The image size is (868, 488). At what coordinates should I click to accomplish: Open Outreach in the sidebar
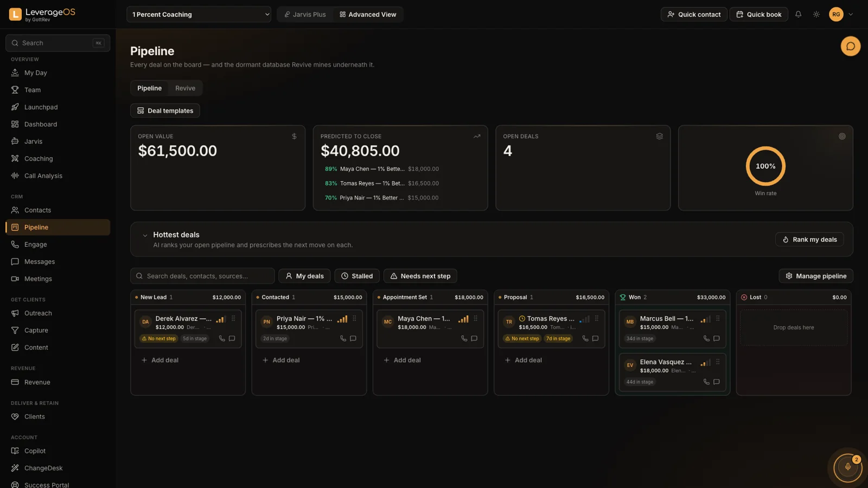[x=58, y=313]
